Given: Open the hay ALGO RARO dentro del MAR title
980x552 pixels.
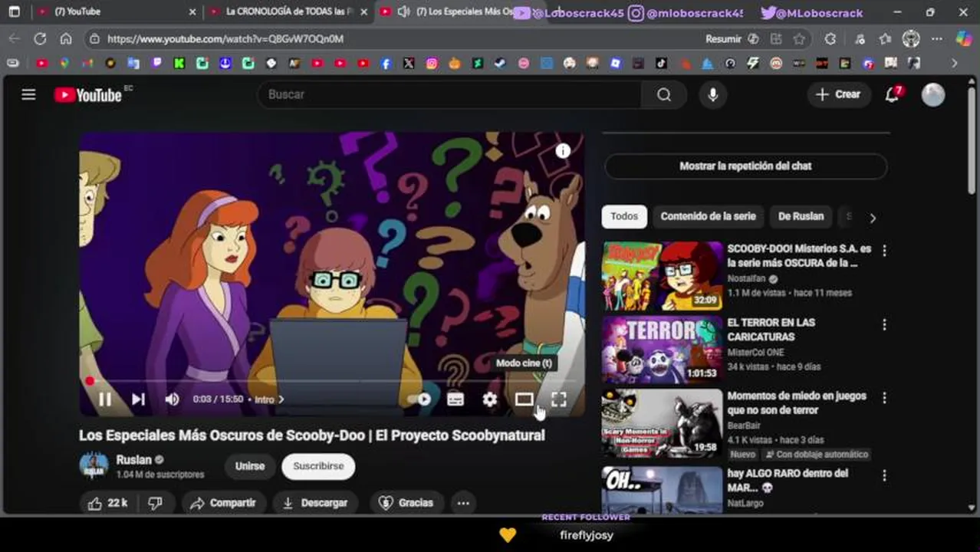Looking at the screenshot, I should click(788, 481).
